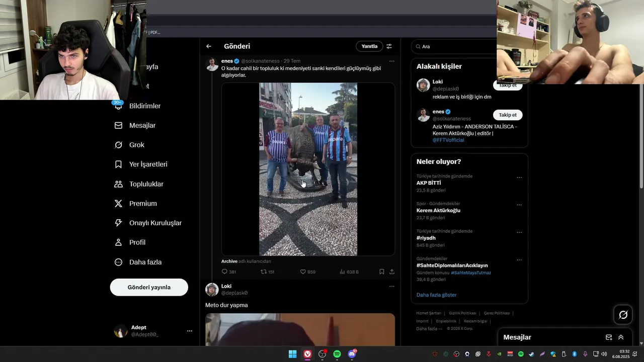This screenshot has width=644, height=362.
Task: Open Steam tray icon
Action: point(531,354)
